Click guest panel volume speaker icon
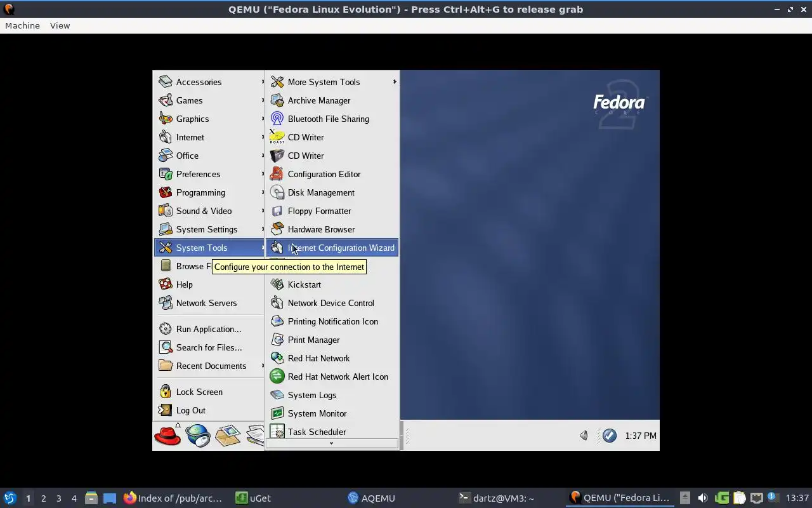 (x=584, y=436)
